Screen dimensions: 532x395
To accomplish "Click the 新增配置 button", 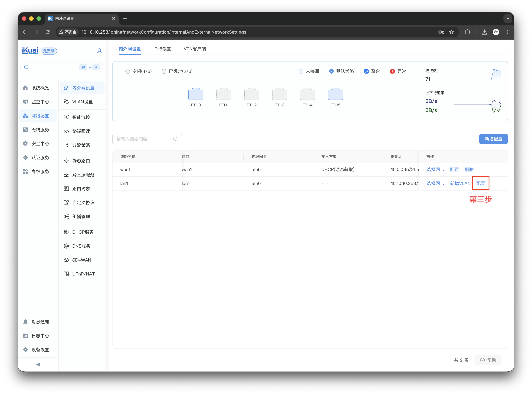I will (x=493, y=139).
